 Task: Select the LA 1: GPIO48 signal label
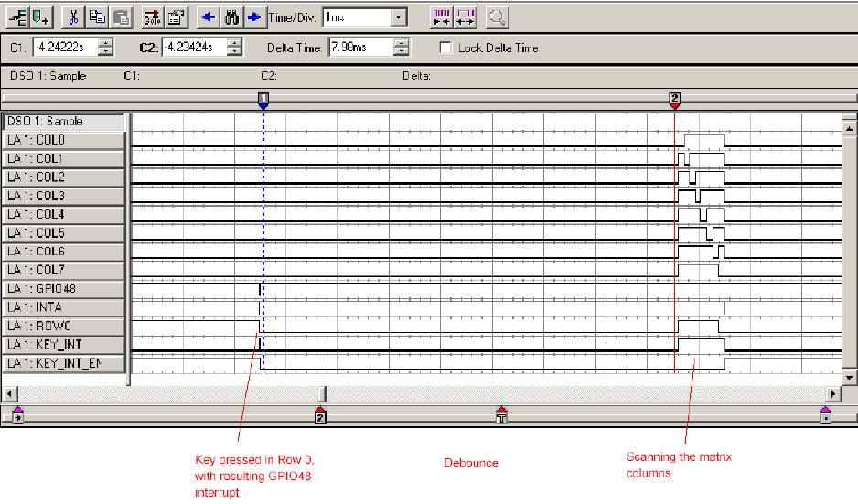[65, 289]
